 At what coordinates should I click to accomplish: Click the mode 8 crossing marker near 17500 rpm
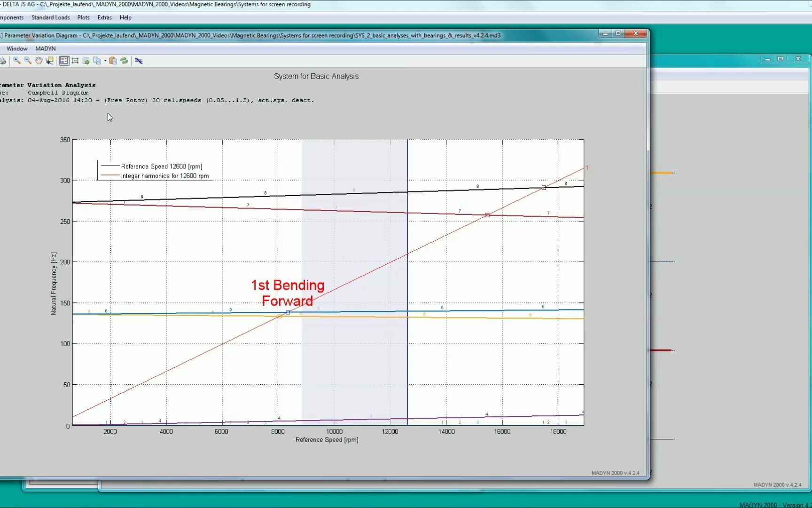point(544,188)
